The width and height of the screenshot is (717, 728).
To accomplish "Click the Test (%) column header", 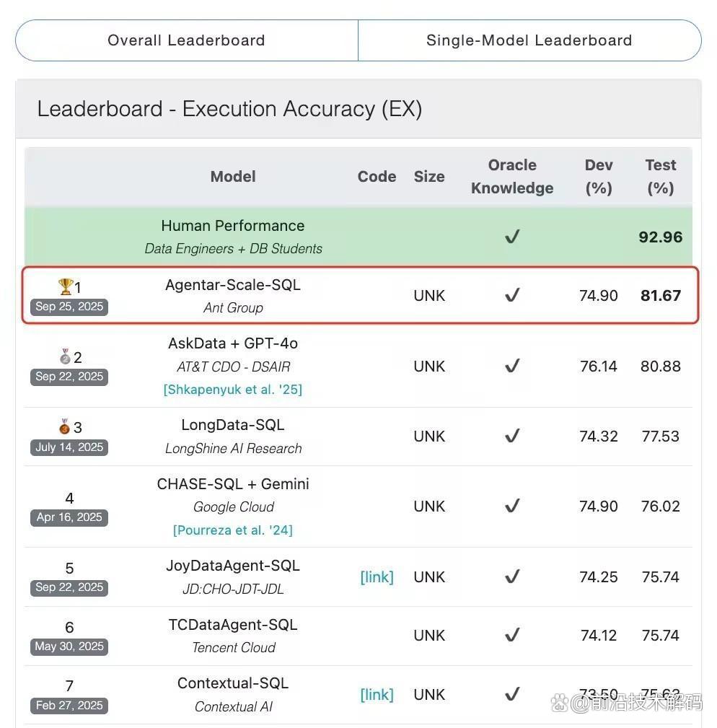I will (660, 177).
